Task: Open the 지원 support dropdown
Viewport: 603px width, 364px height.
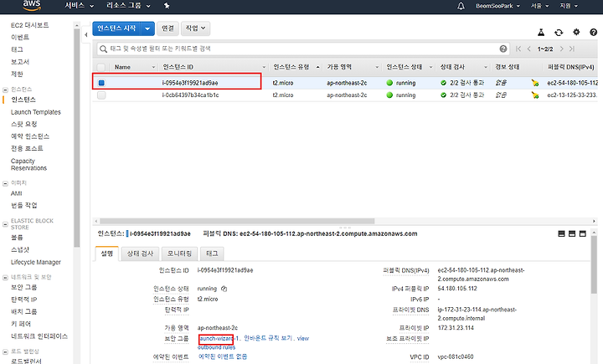Action: (569, 6)
